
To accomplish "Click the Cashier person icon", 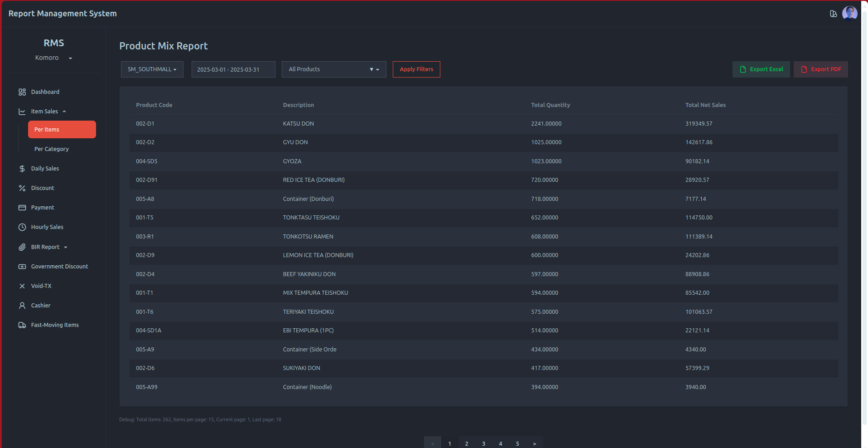I will pyautogui.click(x=22, y=306).
